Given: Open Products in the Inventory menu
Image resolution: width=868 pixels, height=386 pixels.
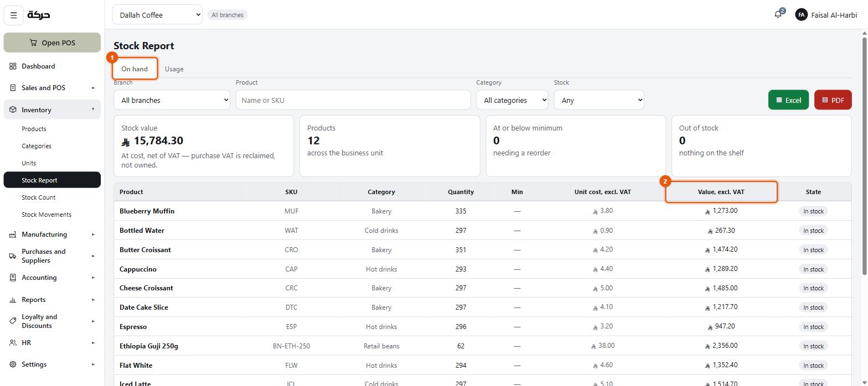Looking at the screenshot, I should click(x=52, y=129).
